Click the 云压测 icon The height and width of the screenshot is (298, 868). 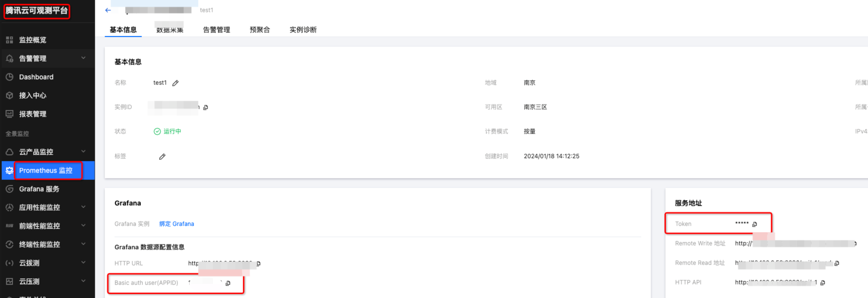(9, 281)
